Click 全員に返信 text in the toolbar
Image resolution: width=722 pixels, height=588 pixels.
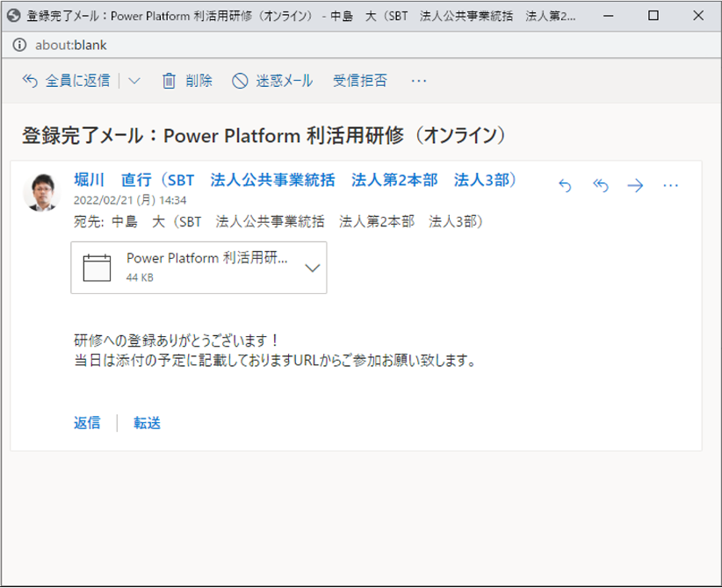[x=77, y=81]
